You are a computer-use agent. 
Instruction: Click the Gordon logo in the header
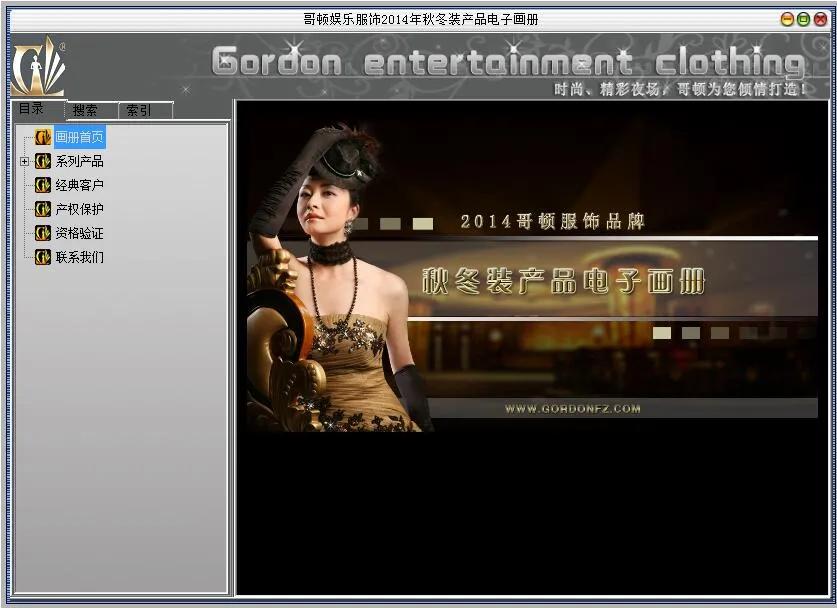click(x=39, y=66)
